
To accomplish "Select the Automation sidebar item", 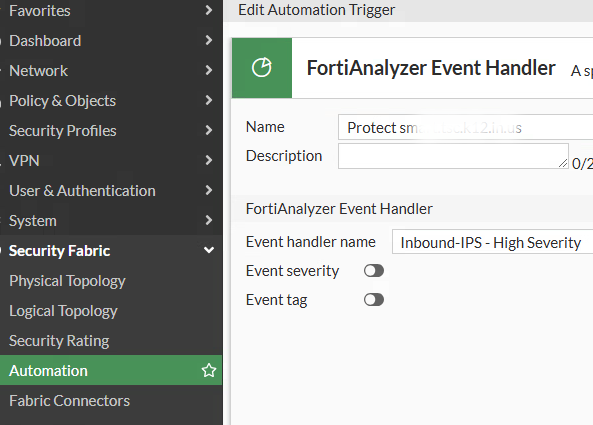I will 111,371.
